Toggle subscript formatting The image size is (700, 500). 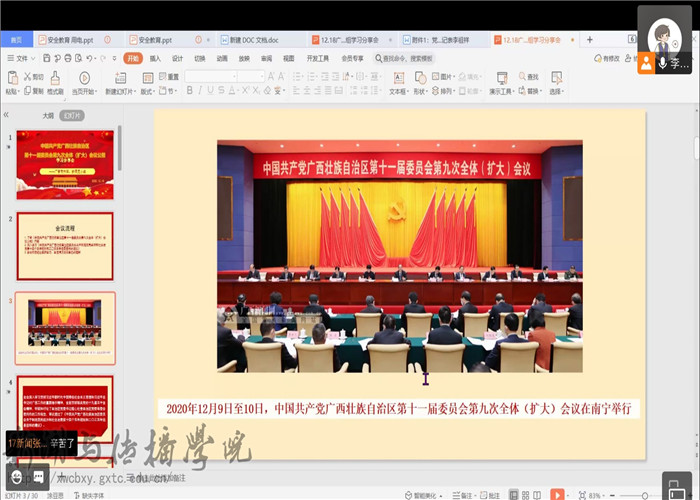[256, 91]
